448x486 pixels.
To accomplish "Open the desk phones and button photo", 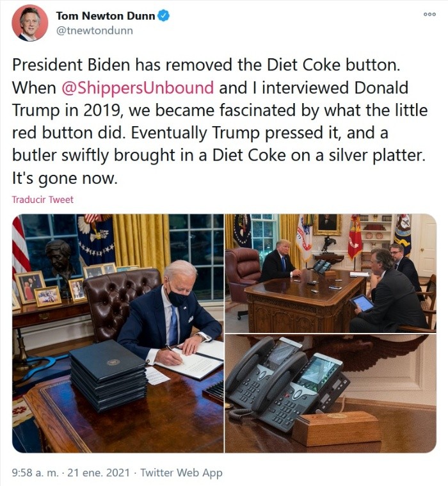I will tap(330, 393).
